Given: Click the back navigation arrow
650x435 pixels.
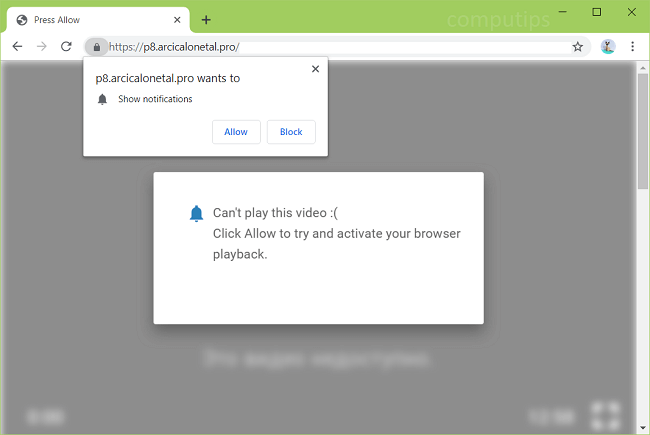Looking at the screenshot, I should 17,47.
